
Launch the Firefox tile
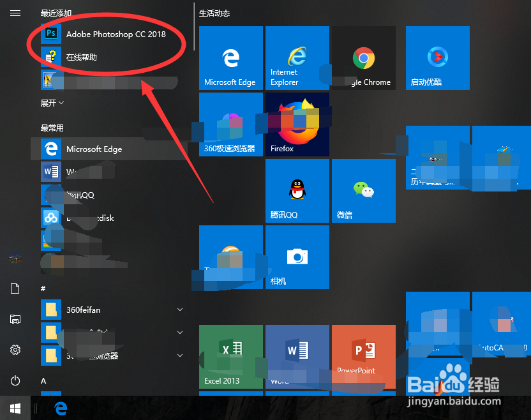point(297,124)
